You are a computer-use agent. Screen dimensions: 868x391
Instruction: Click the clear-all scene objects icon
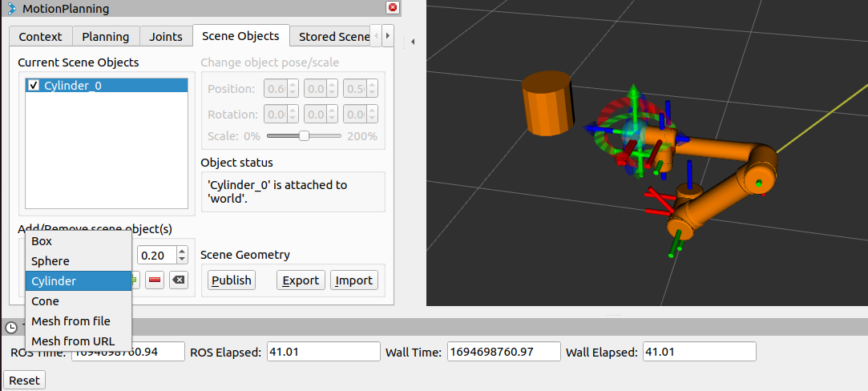pos(178,280)
